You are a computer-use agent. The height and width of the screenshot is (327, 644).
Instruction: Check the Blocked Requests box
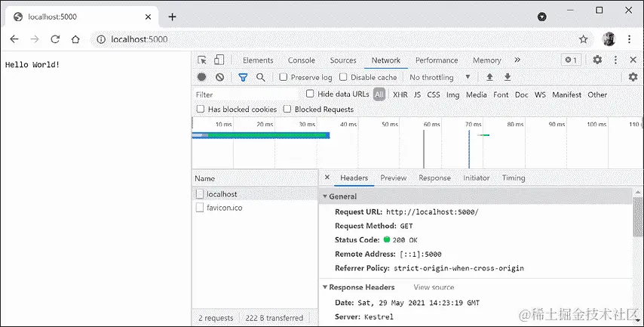[287, 109]
